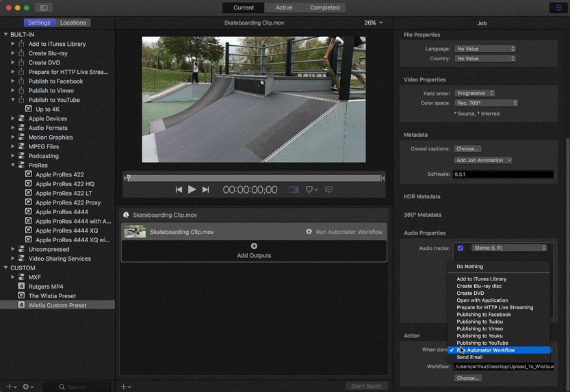This screenshot has width=570, height=392.
Task: Toggle the settings sidebar icon
Action: (44, 8)
